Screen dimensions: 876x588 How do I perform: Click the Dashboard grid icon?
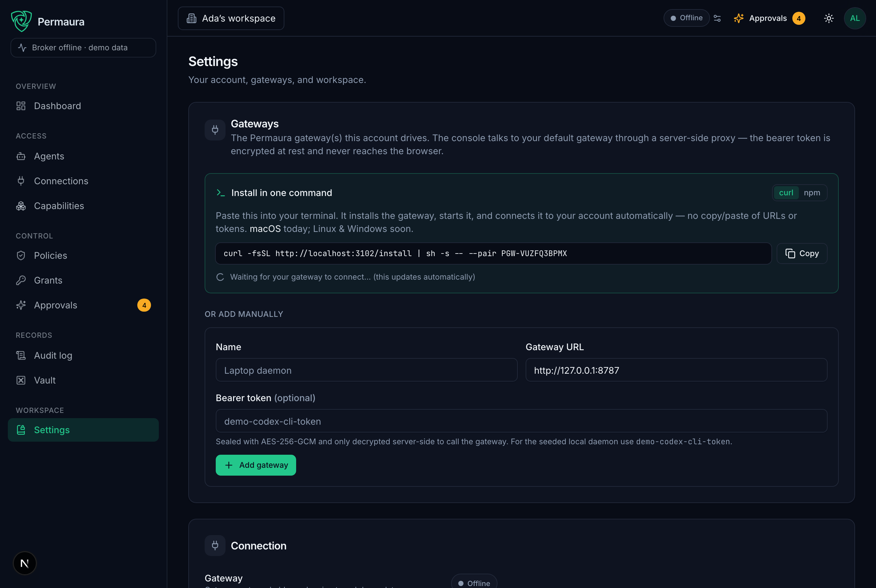[x=21, y=106]
